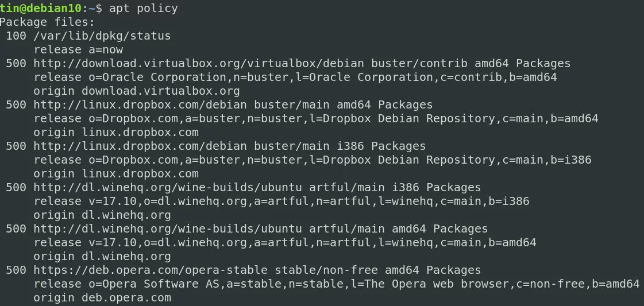
Task: Click the 'origin deb.opera.com' line
Action: click(102, 298)
